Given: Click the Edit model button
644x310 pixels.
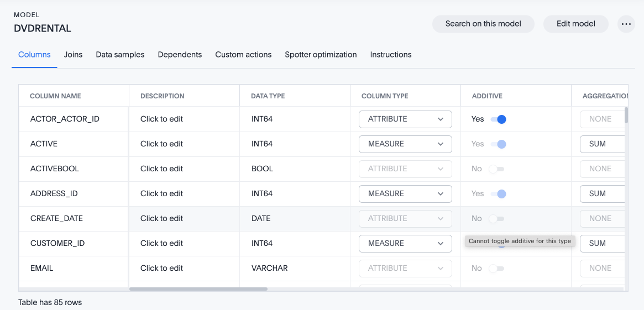Looking at the screenshot, I should tap(575, 24).
